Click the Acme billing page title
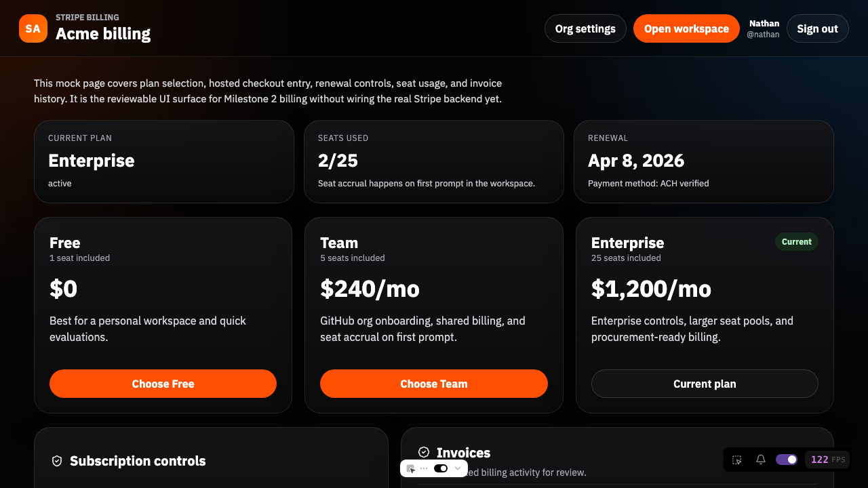The height and width of the screenshot is (488, 868). [103, 34]
